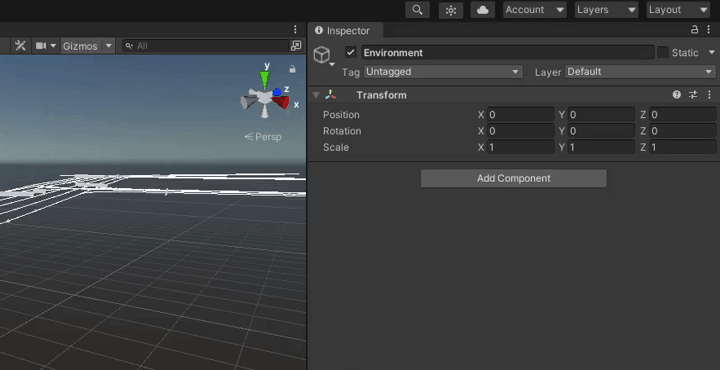Open Transform help reference icon
Viewport: 720px width, 370px height.
tap(676, 95)
